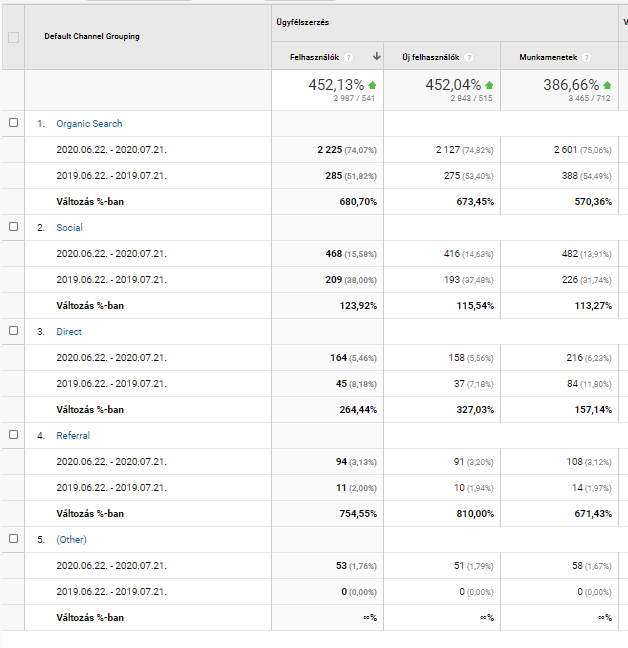Click the green arrow beside 452,13%
The width and height of the screenshot is (628, 648).
[x=372, y=85]
